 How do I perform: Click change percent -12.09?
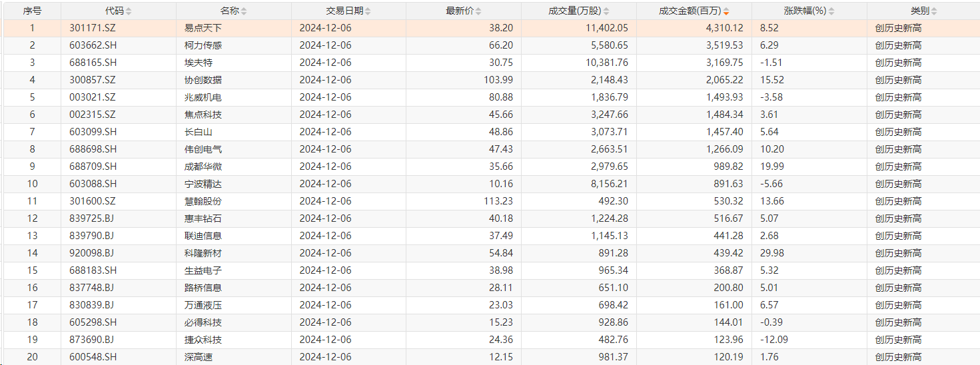point(774,340)
